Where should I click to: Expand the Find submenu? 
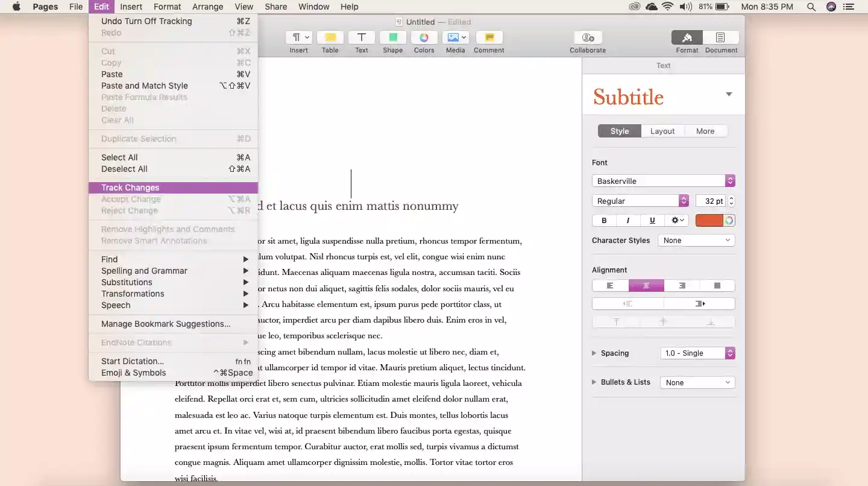(x=174, y=259)
